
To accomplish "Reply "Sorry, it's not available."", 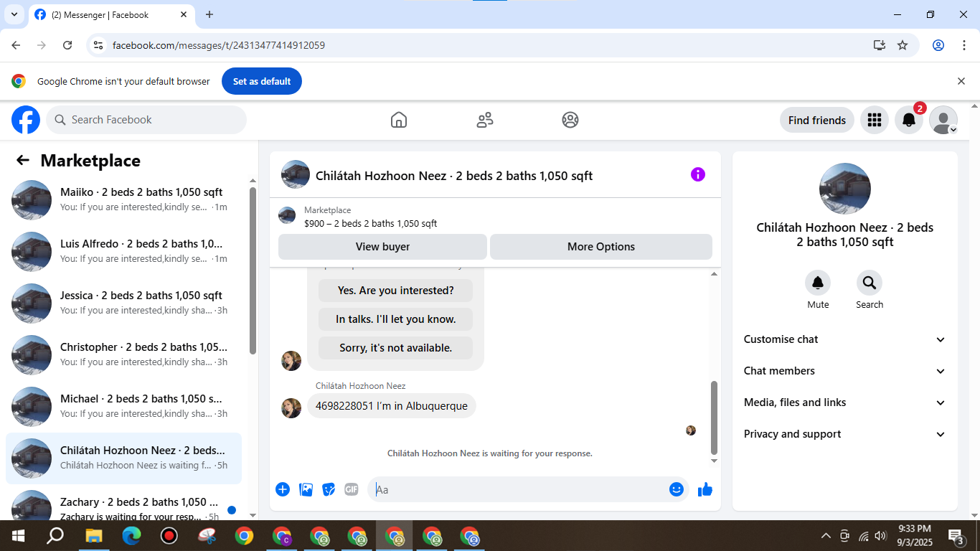I will pos(395,348).
